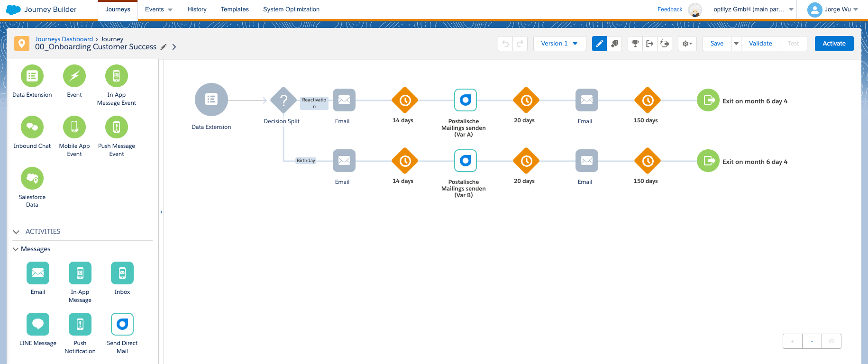Open the optilyz GmbH business unit dropdown

(x=753, y=9)
